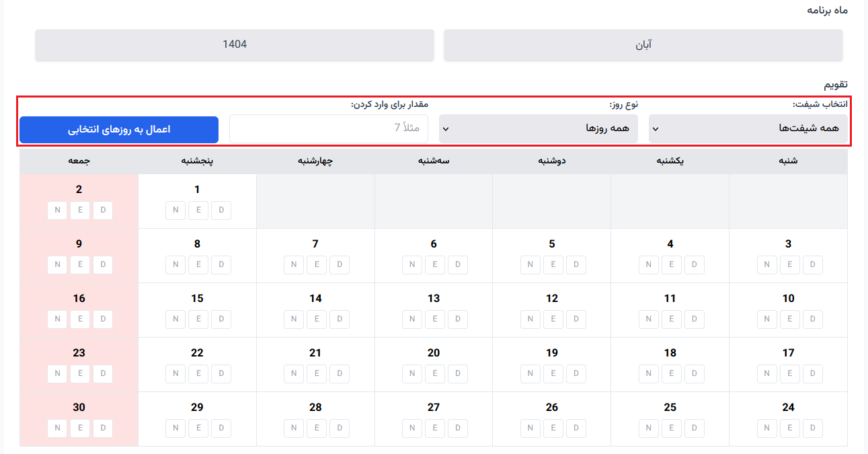Expand the shift selection list via its chevron
868x454 pixels.
[655, 128]
